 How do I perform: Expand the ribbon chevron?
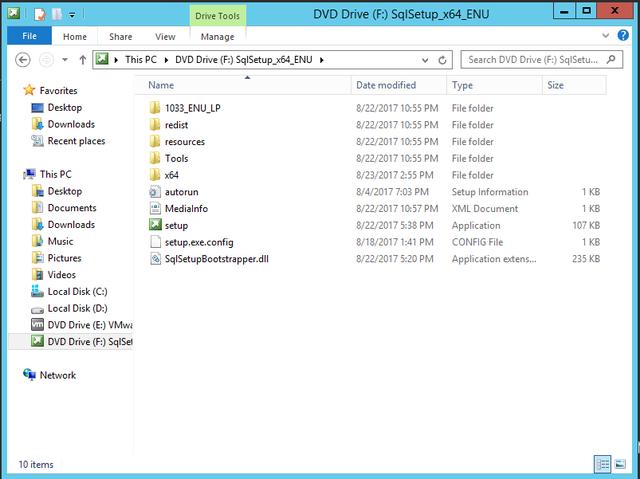pos(606,35)
